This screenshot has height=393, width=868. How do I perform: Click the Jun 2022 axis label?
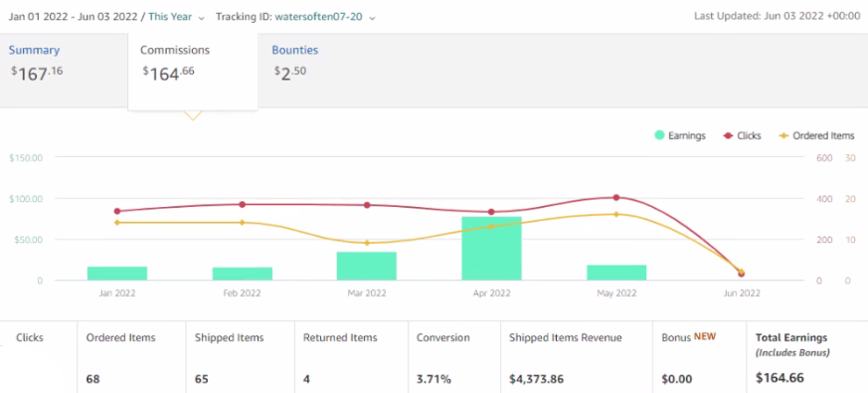[x=742, y=294]
